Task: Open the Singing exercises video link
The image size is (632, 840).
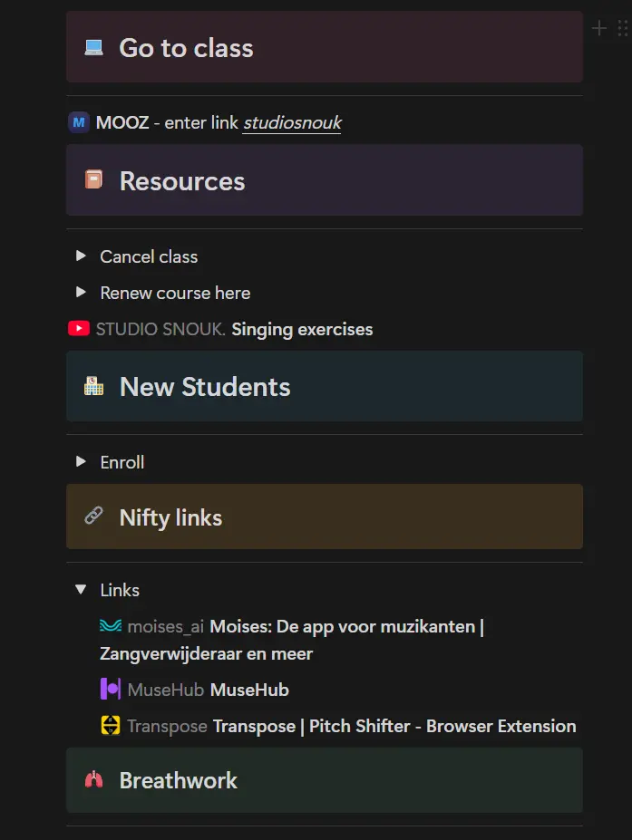Action: 302,329
